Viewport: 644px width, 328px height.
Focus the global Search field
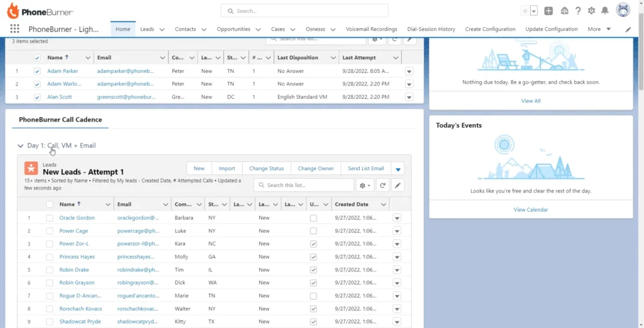pyautogui.click(x=304, y=11)
